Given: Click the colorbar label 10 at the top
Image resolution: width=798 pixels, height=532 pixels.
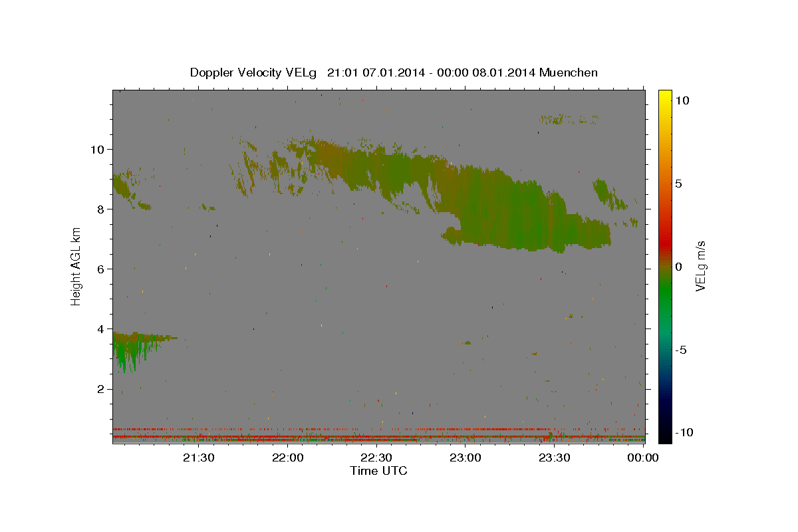Looking at the screenshot, I should click(682, 100).
